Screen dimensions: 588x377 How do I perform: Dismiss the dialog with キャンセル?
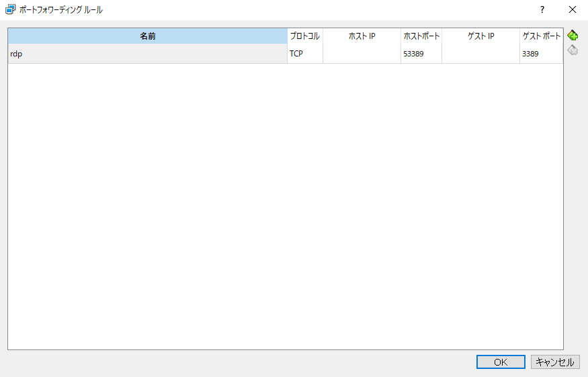coord(555,362)
